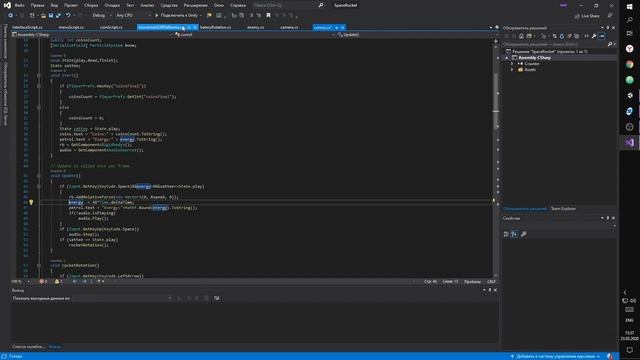Open the Справка menu
Viewport: 640px width, 360px height.
(238, 5)
